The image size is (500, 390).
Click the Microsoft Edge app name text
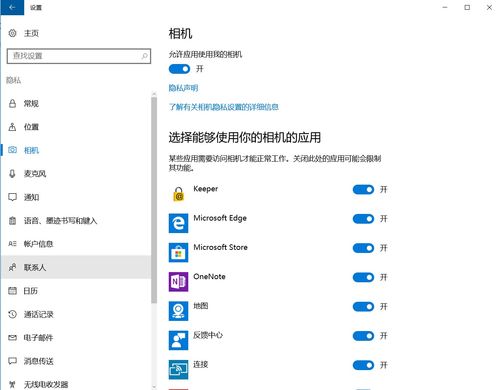[x=220, y=218]
